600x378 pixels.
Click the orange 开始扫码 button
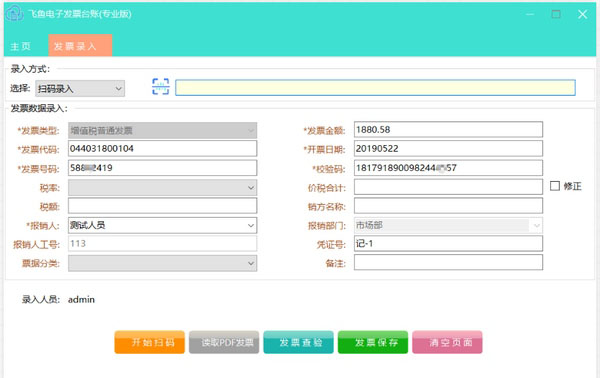(150, 342)
